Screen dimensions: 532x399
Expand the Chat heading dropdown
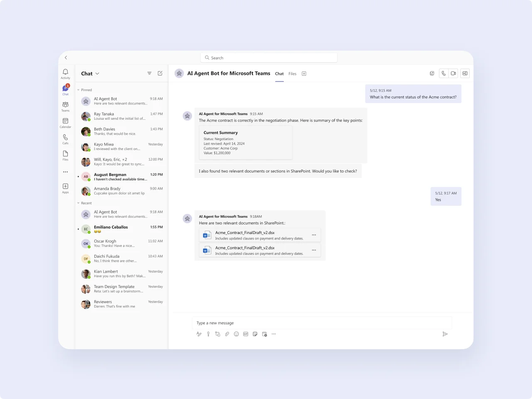tap(98, 73)
